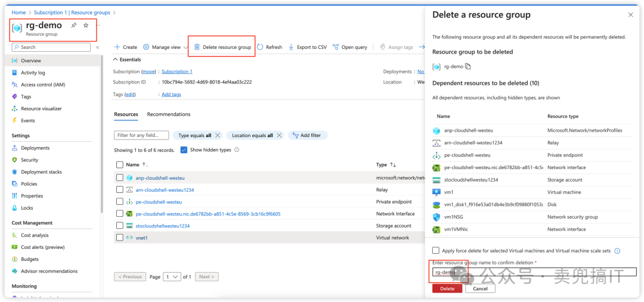Click the info icon next to Show hidden types

[237, 150]
